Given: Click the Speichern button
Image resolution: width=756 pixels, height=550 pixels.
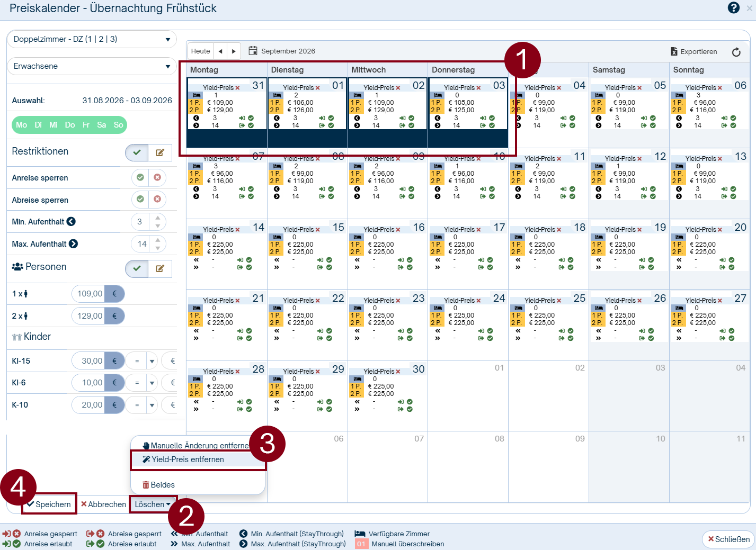Looking at the screenshot, I should [x=49, y=504].
